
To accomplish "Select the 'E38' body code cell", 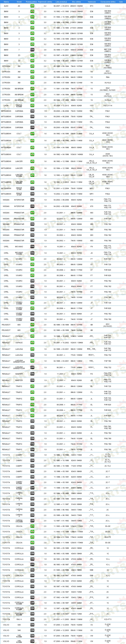I will [x=92, y=50].
